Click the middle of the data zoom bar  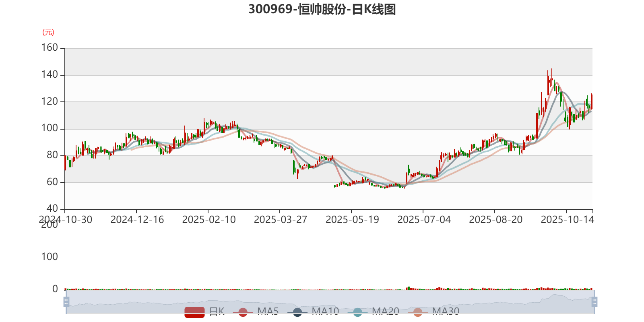point(330,302)
